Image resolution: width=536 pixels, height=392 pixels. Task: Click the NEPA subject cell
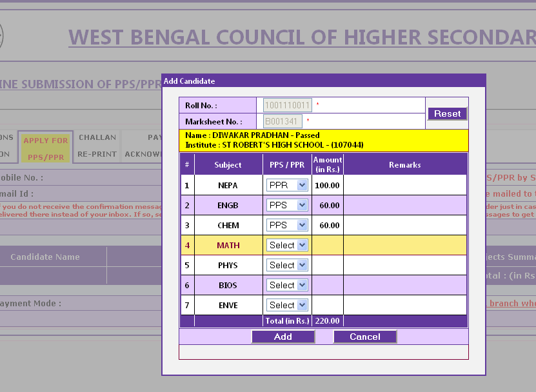coord(228,185)
